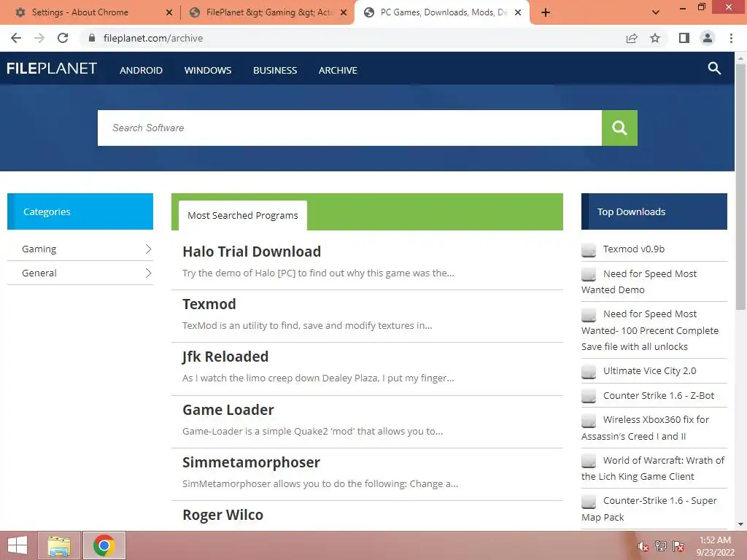Image resolution: width=747 pixels, height=560 pixels.
Task: Open the Roger Wilco link
Action: 223,515
